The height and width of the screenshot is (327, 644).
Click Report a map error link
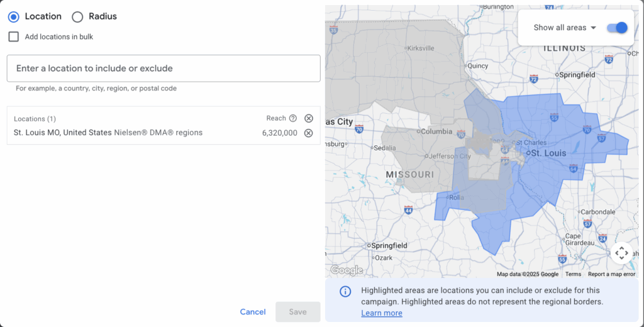(611, 274)
